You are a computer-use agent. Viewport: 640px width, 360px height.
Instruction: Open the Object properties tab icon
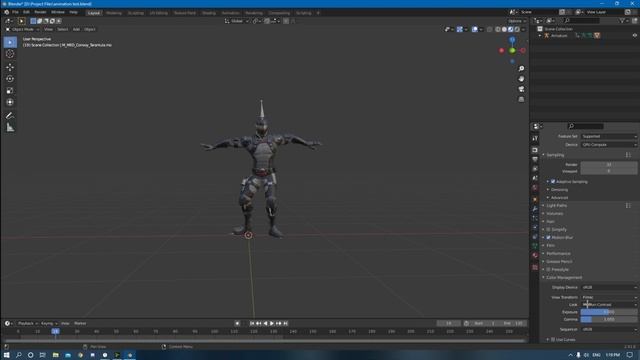click(x=535, y=200)
